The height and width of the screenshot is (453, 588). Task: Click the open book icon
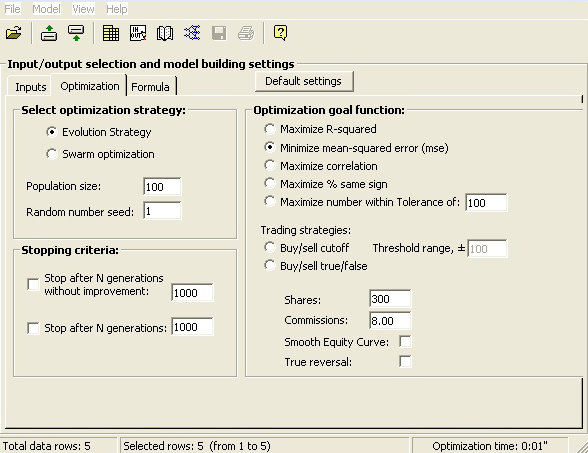point(165,33)
